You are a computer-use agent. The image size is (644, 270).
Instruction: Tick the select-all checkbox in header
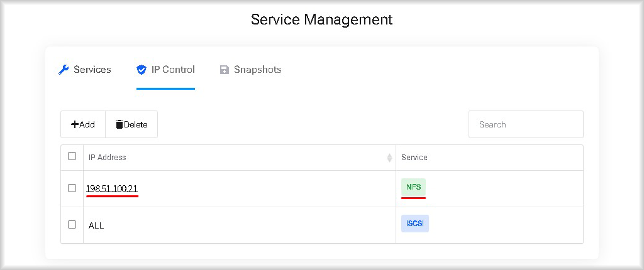point(72,156)
